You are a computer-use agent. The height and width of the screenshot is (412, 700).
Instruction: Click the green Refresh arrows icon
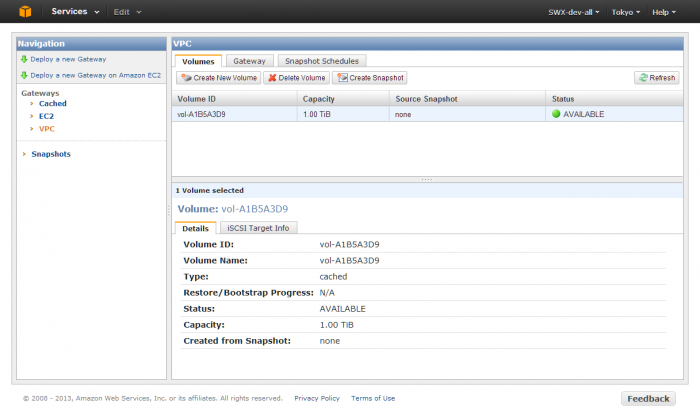(x=643, y=78)
